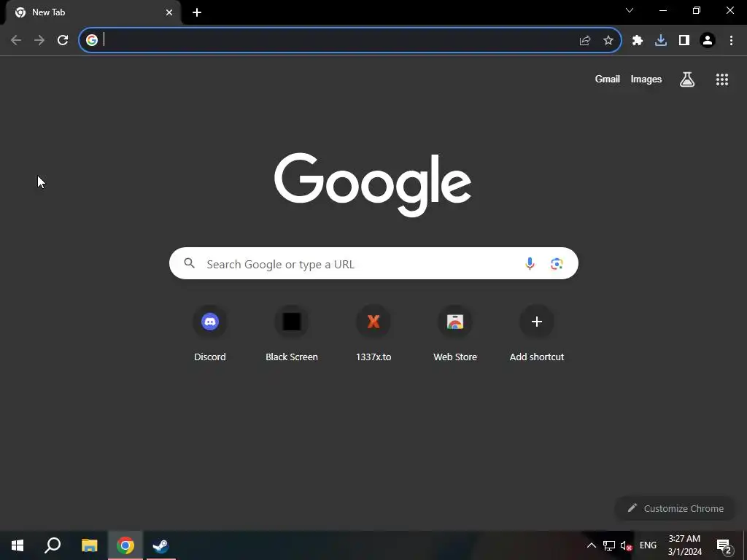
Task: Share this page via the share icon
Action: click(585, 41)
